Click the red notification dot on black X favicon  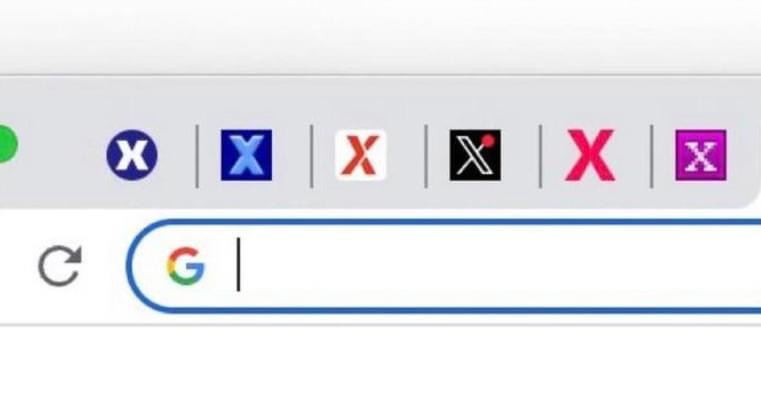488,141
